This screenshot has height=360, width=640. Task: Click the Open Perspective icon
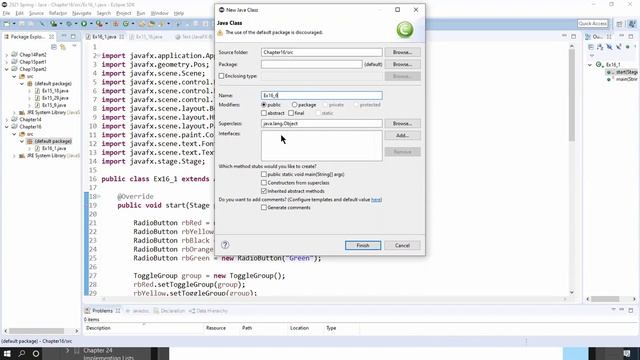tap(619, 24)
